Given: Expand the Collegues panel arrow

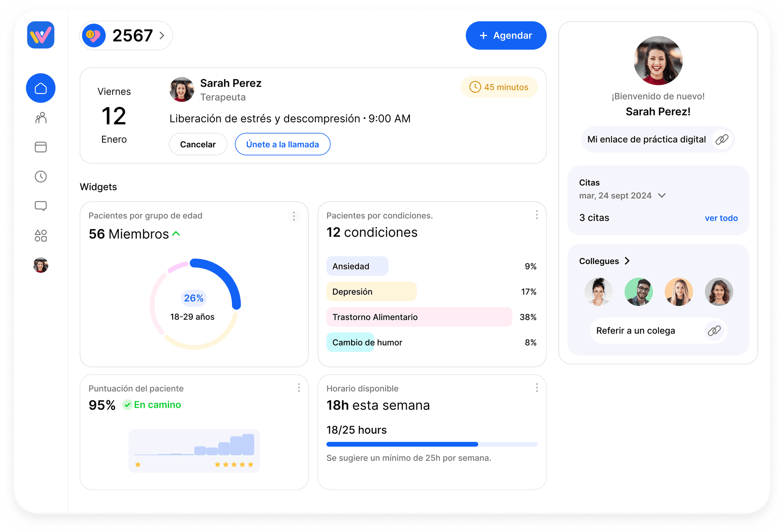Looking at the screenshot, I should [628, 261].
